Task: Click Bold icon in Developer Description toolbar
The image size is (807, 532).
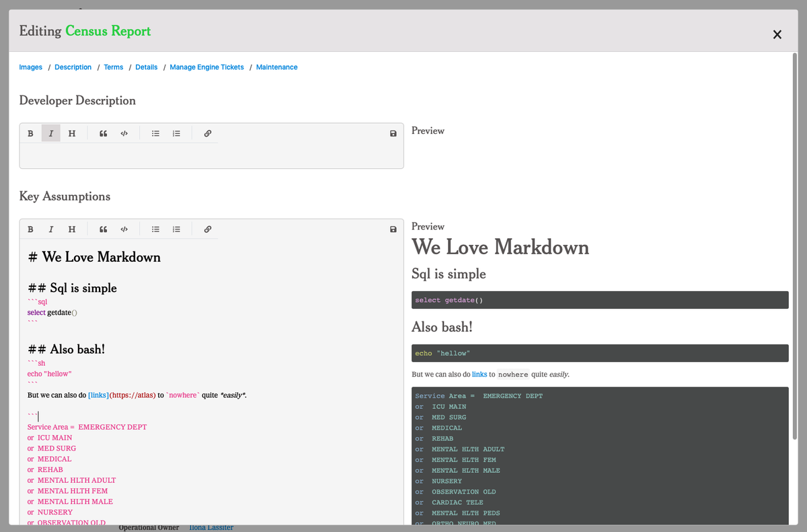Action: (30, 133)
